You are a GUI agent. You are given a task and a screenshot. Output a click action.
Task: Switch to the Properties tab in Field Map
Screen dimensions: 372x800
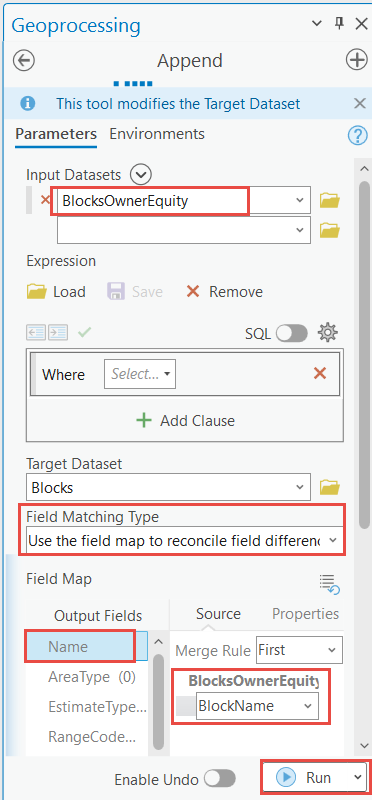click(305, 613)
